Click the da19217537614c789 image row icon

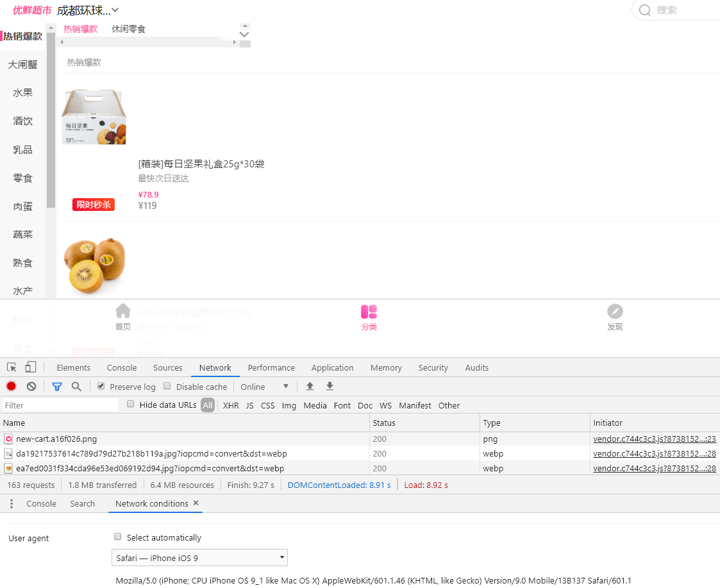click(x=8, y=454)
